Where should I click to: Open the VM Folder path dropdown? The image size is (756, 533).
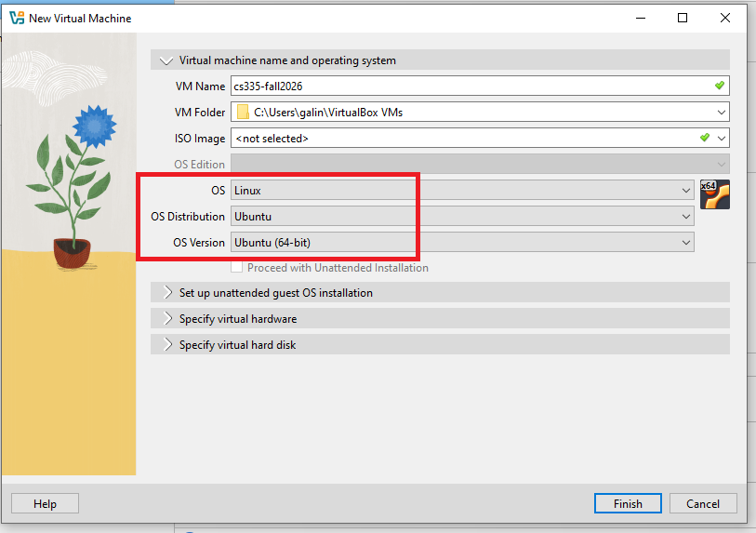722,113
